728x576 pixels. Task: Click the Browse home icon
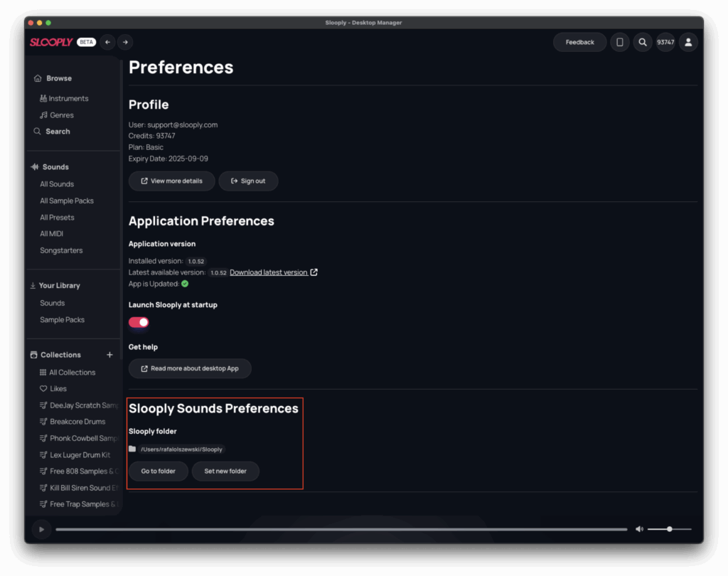coord(36,78)
